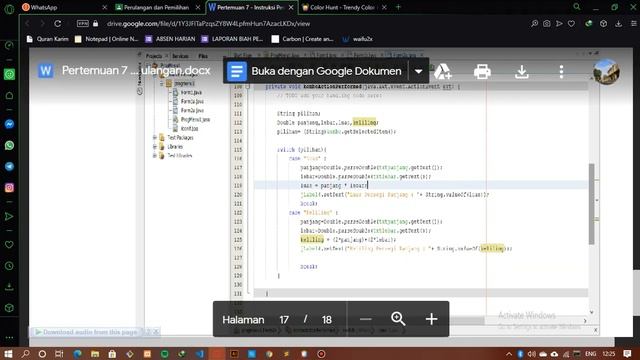Open sidebar three-dot settings
This screenshot has width=640, height=360.
(9, 338)
